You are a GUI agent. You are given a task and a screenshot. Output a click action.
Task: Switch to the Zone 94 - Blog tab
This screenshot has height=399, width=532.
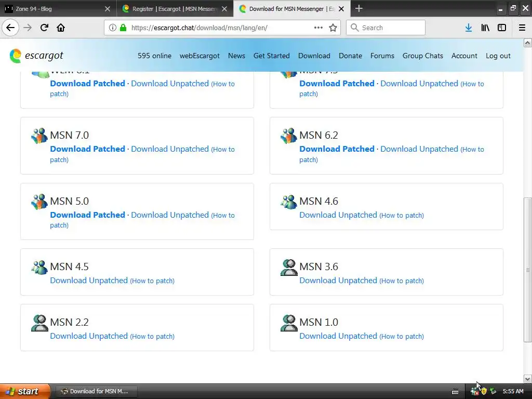pyautogui.click(x=58, y=9)
